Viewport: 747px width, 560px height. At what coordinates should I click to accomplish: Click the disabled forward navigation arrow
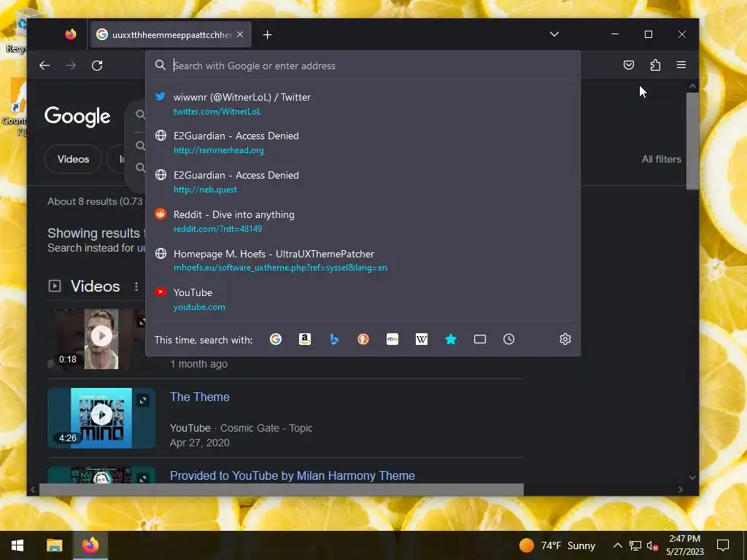click(x=71, y=65)
